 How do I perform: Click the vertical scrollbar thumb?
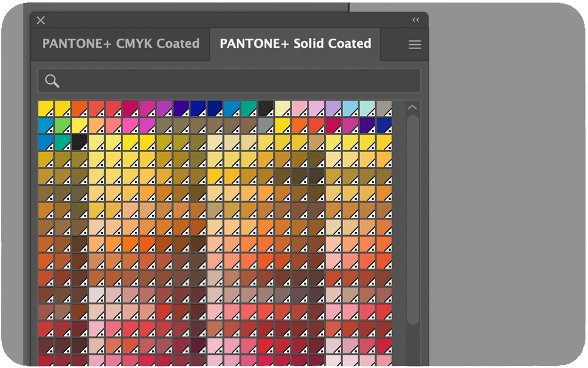click(x=412, y=220)
